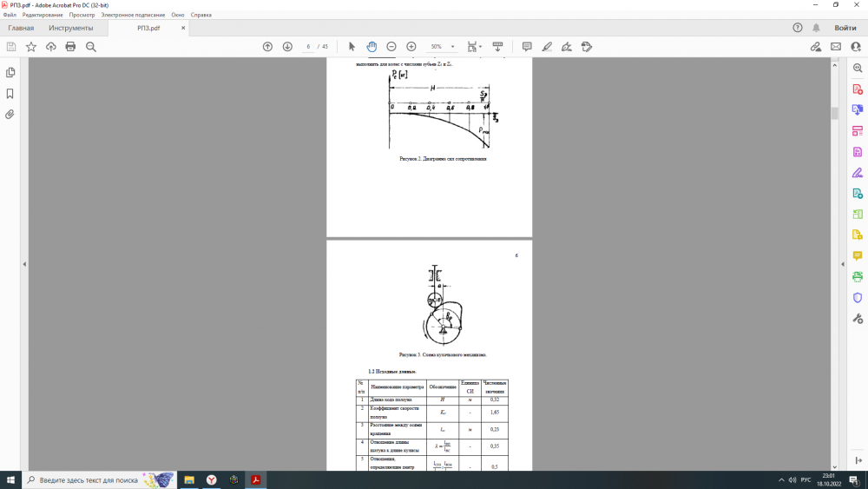
Task: Click the upload to cloud icon
Action: (51, 47)
